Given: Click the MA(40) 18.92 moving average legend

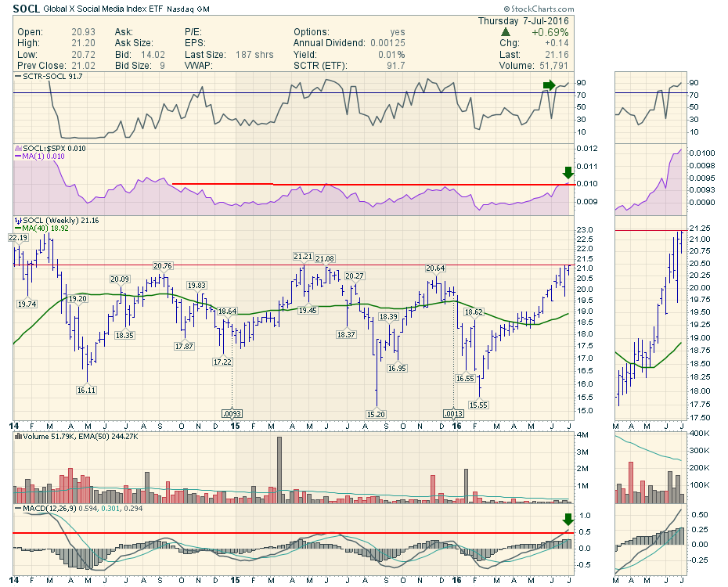Looking at the screenshot, I should tap(41, 229).
